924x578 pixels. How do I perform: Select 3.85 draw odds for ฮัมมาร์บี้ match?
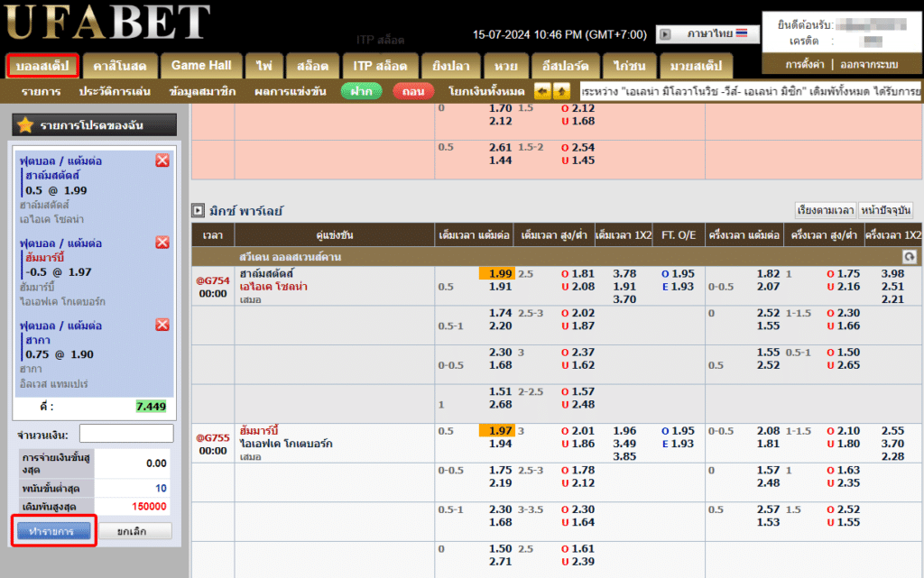[624, 456]
